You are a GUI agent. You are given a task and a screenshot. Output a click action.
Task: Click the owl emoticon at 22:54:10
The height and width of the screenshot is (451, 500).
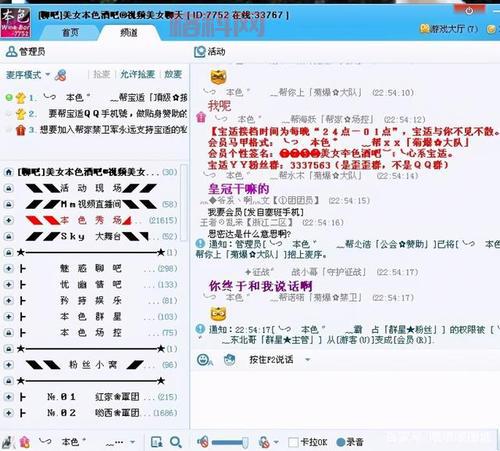218,77
